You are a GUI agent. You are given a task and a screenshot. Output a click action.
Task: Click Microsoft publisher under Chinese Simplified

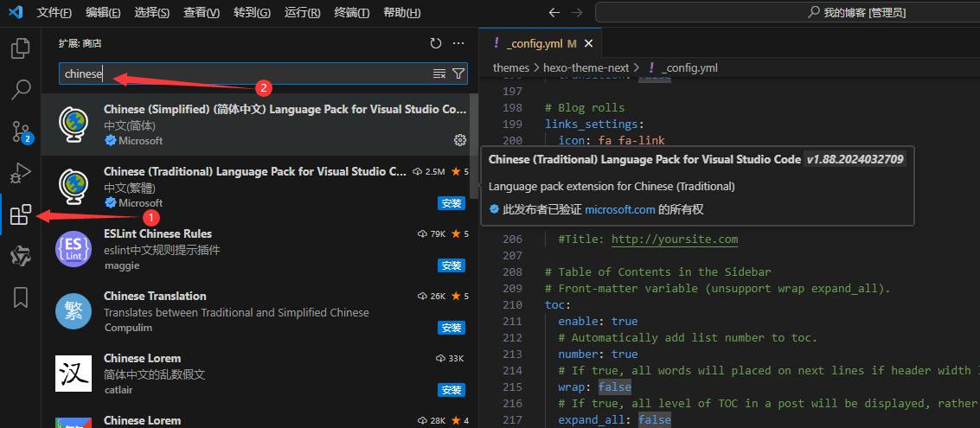(x=141, y=141)
